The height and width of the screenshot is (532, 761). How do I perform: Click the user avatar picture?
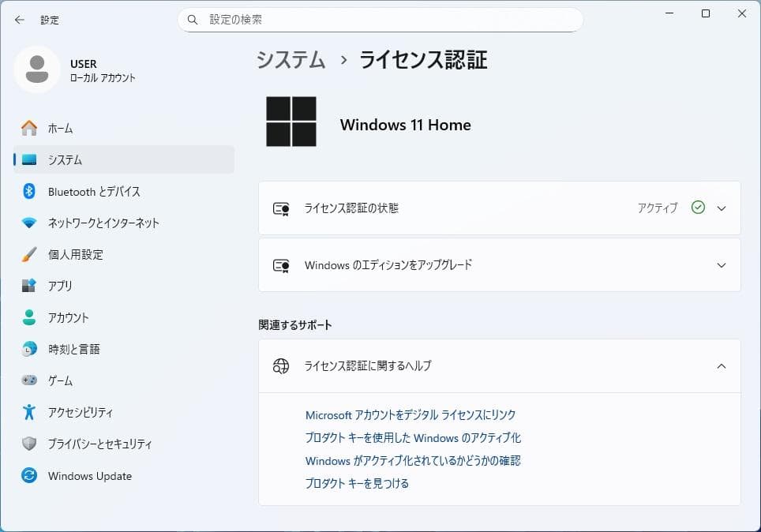click(x=37, y=69)
